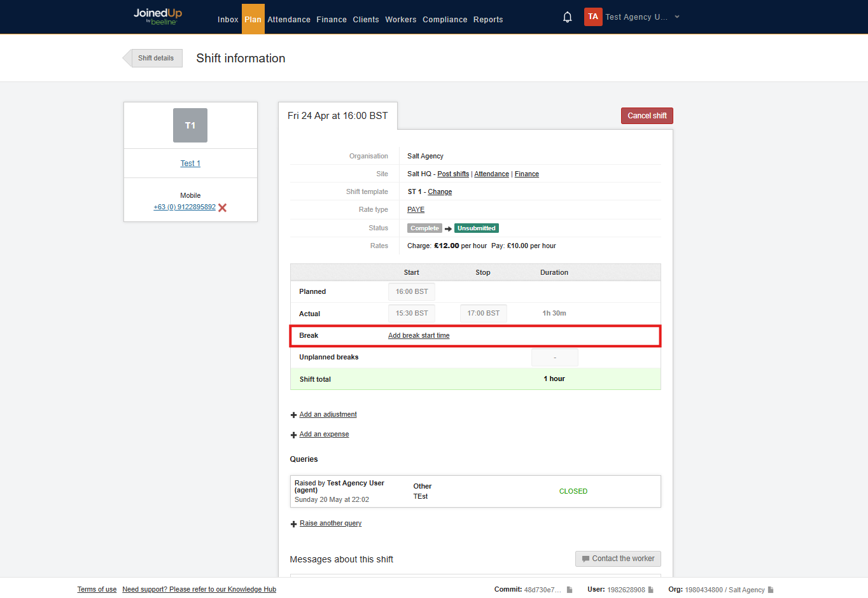Select the Plan menu tab
Viewport: 868px width, 598px height.
pos(253,19)
